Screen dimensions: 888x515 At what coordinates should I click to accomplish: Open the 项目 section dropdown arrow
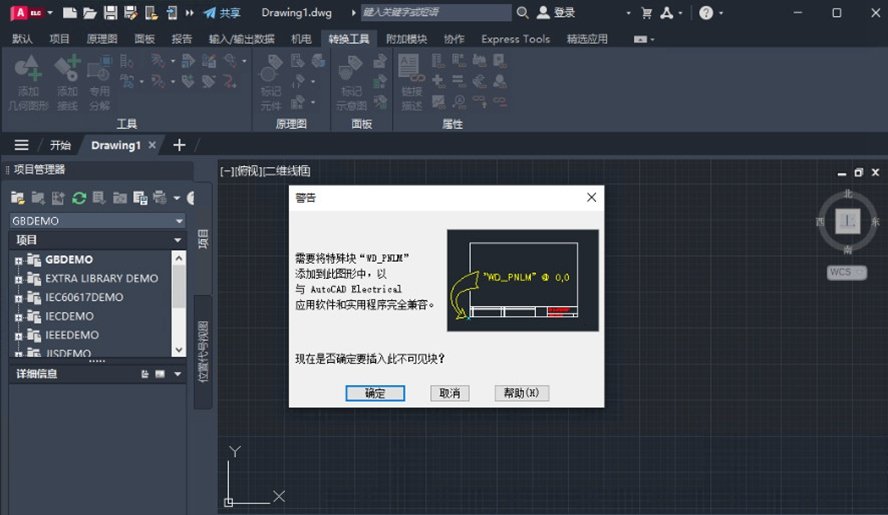177,240
